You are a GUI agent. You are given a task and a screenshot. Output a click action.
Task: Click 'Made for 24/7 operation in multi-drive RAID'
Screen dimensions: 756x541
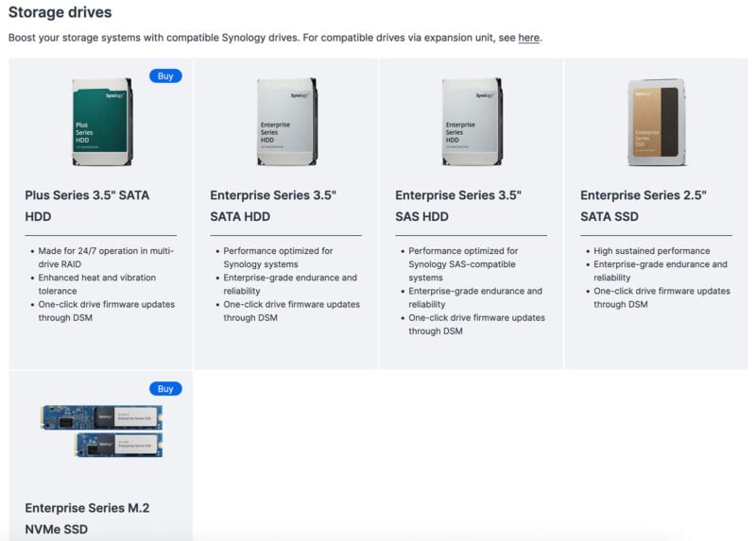tap(106, 258)
